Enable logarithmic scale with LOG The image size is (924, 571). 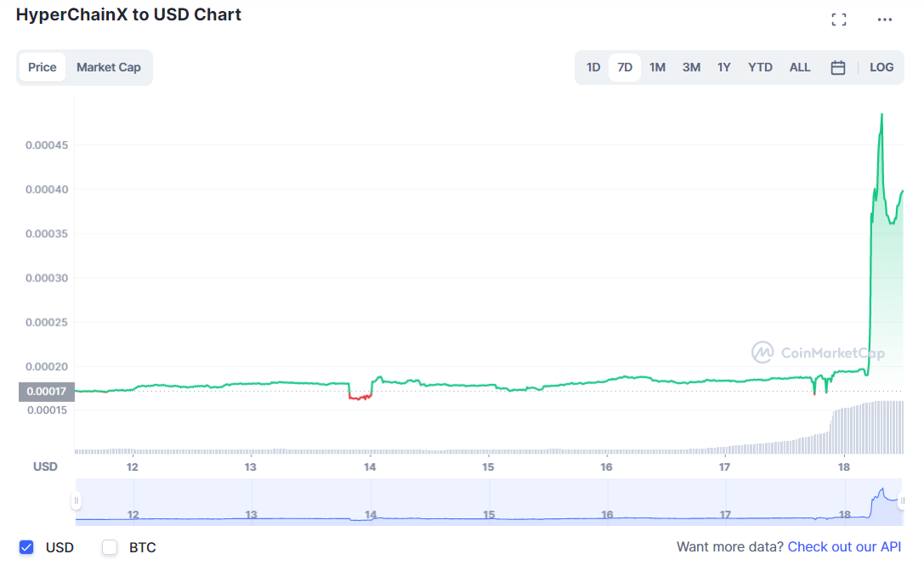881,66
